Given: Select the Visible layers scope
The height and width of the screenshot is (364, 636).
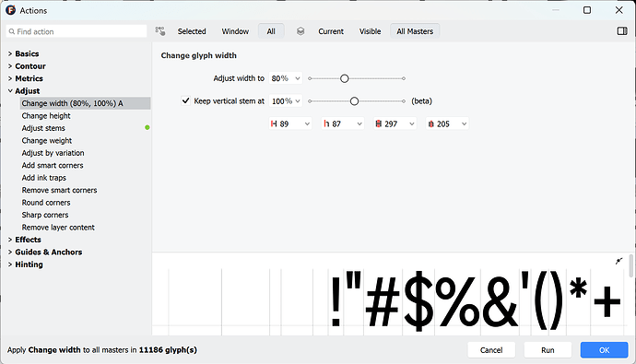Looking at the screenshot, I should coord(370,31).
